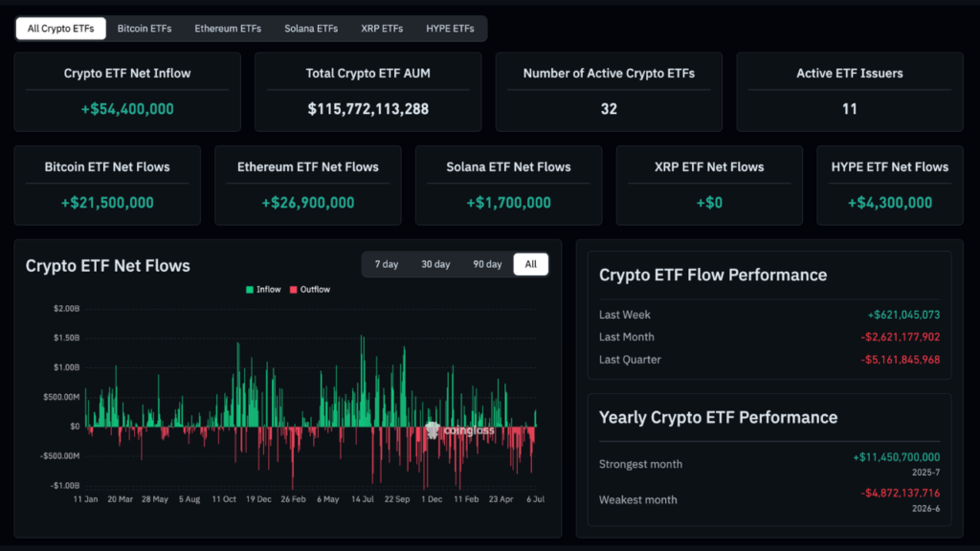Image resolution: width=980 pixels, height=551 pixels.
Task: Click the $2.00B y-axis label
Action: point(67,309)
